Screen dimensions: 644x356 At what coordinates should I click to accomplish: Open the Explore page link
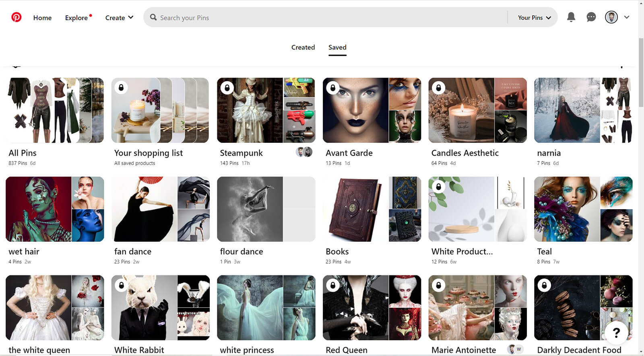point(76,18)
